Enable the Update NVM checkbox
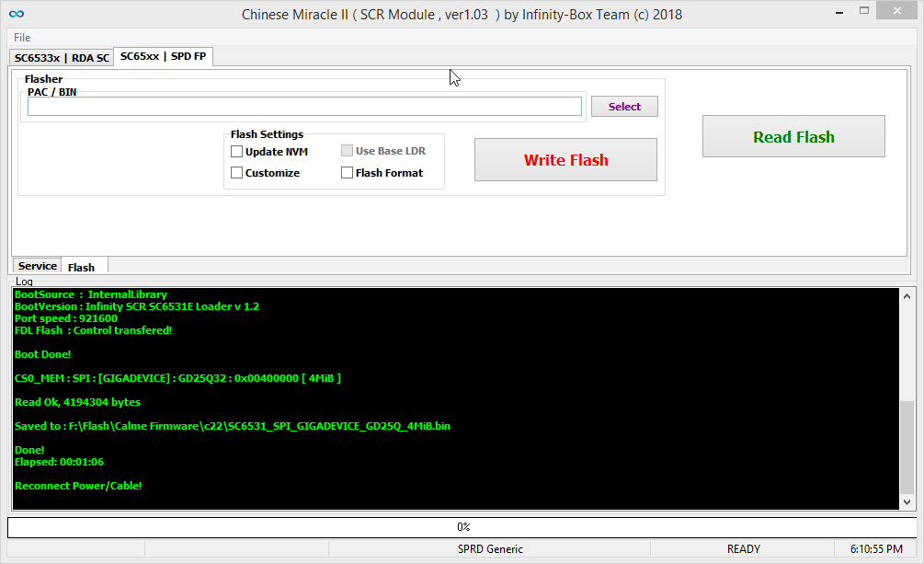This screenshot has width=924, height=564. [x=237, y=152]
